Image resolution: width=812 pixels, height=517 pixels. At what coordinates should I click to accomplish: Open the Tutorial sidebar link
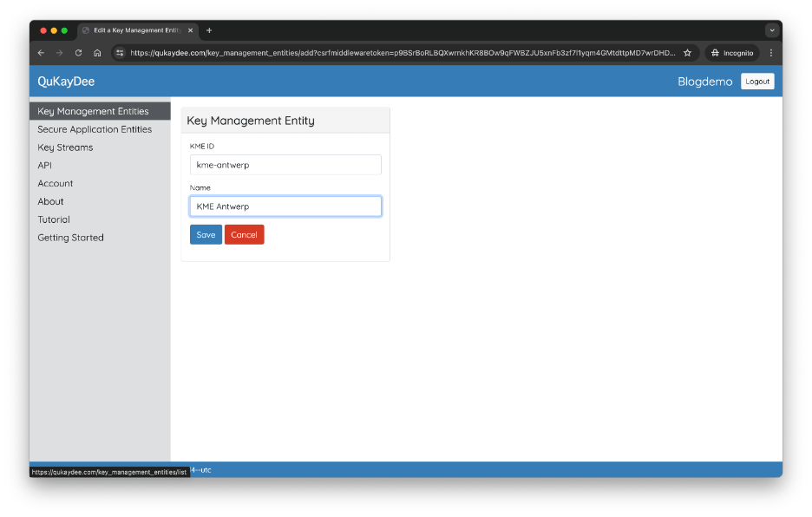[54, 219]
